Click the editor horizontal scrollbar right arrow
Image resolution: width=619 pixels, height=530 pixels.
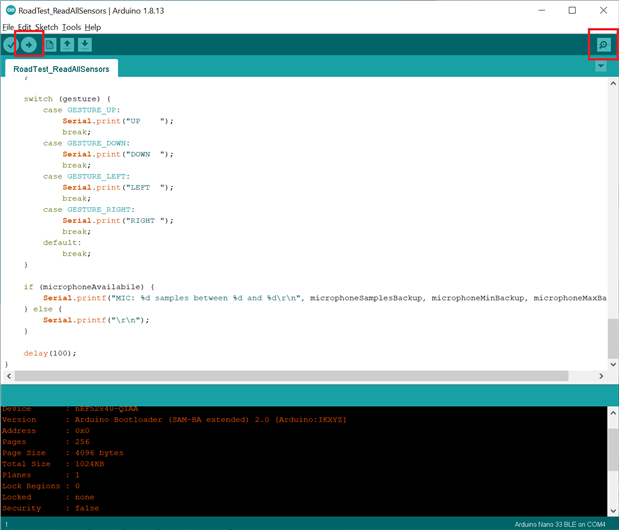(x=602, y=376)
